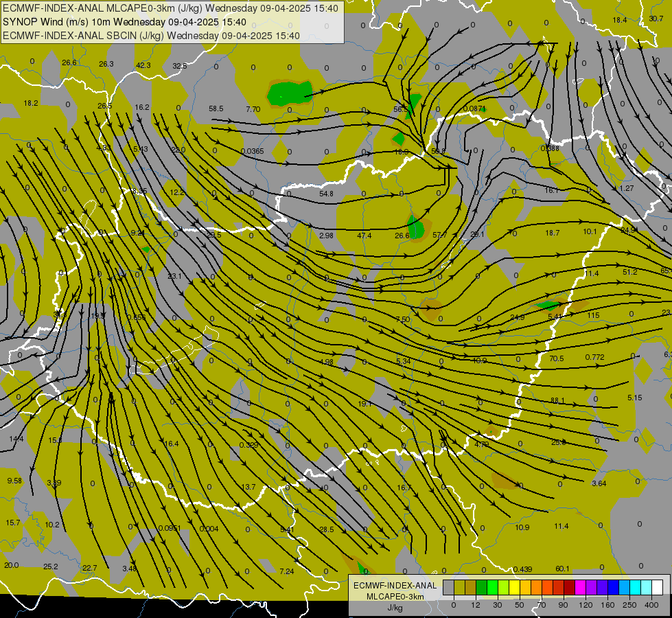Image resolution: width=672 pixels, height=618 pixels.
Task: Click the map value 0.772
Action: tap(595, 357)
